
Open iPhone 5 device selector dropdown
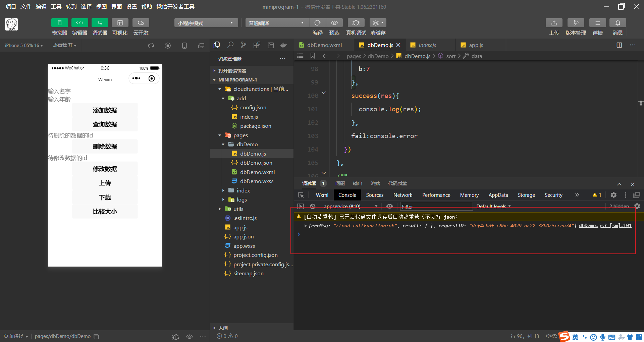(24, 45)
